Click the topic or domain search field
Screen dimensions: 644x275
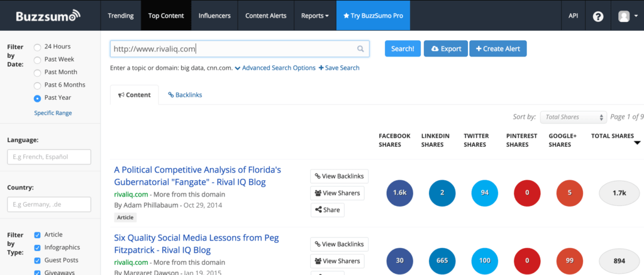click(x=240, y=49)
